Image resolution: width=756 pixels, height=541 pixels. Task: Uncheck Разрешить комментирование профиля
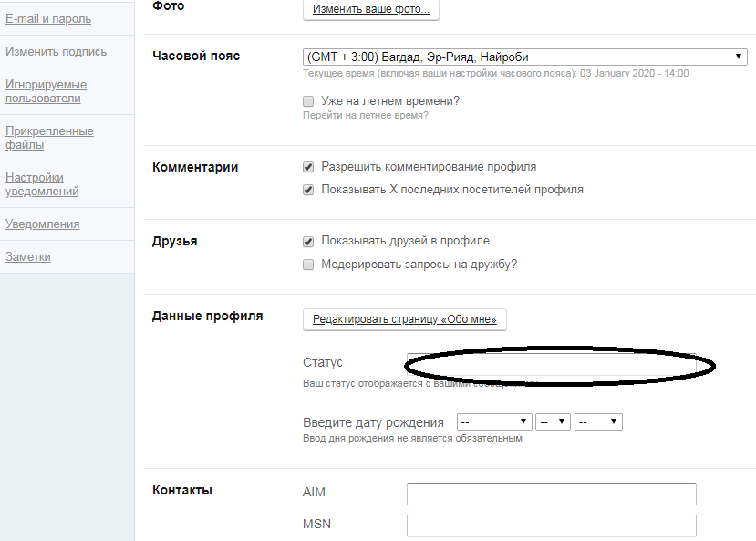(x=308, y=168)
